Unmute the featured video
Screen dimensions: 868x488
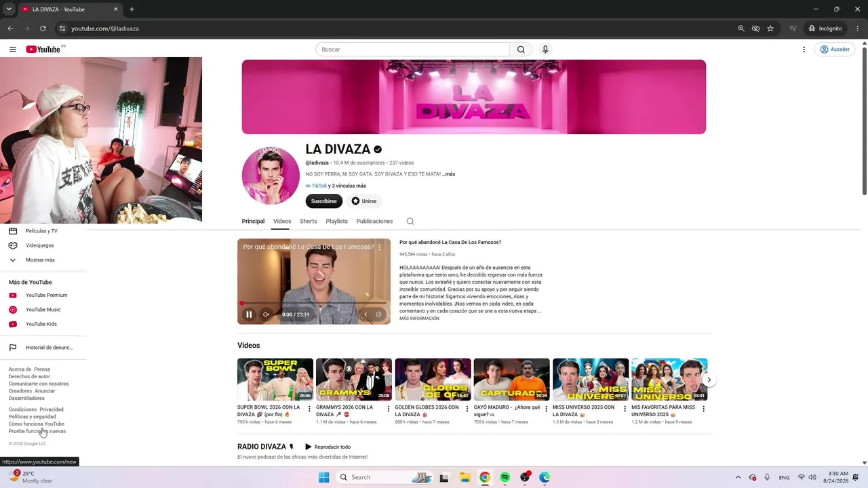pos(266,314)
